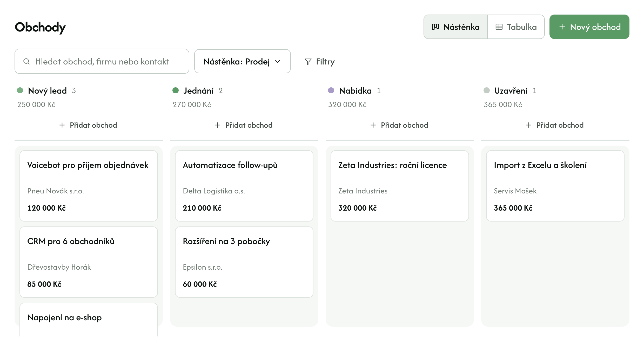Click the Nový lead column title
Viewport: 644px width, 364px height.
pos(47,90)
